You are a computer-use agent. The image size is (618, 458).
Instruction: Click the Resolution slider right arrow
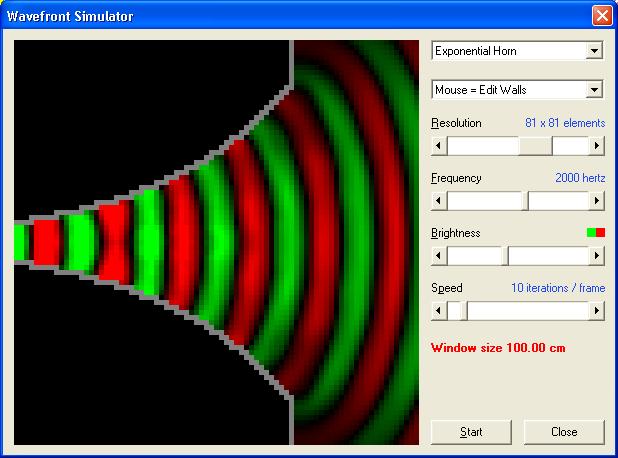pos(596,146)
